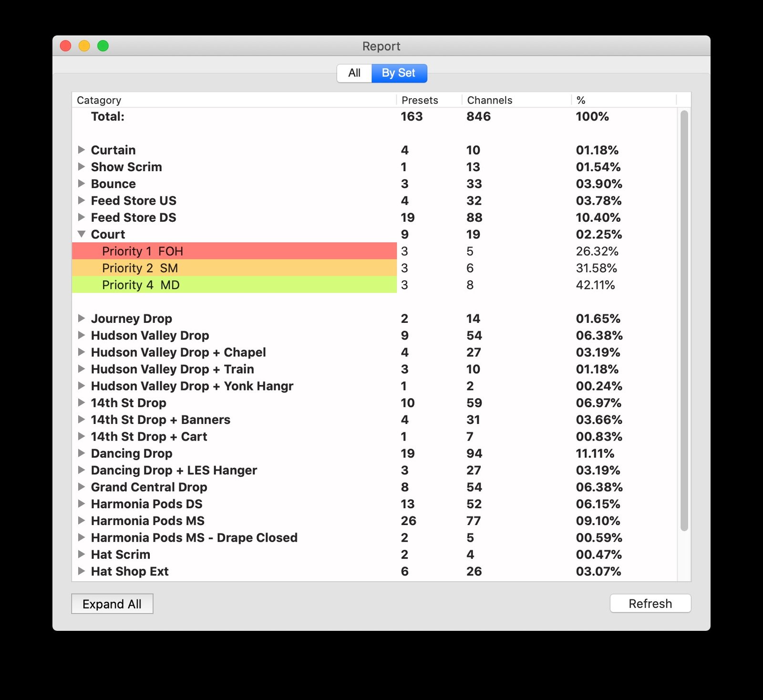Select the green Priority 4 MD row
The width and height of the screenshot is (763, 700).
coord(374,285)
